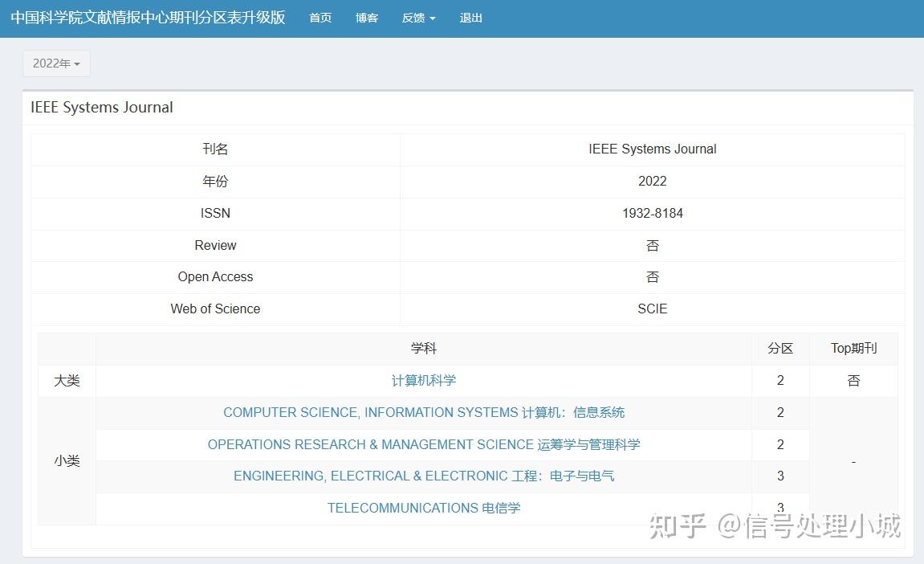Click the Review row label
Viewport: 924px width, 564px height.
pyautogui.click(x=215, y=245)
